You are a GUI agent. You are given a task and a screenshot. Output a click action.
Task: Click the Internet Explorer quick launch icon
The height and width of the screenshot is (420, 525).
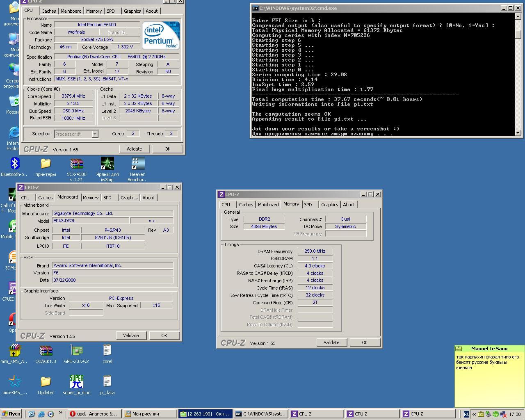pos(41,414)
